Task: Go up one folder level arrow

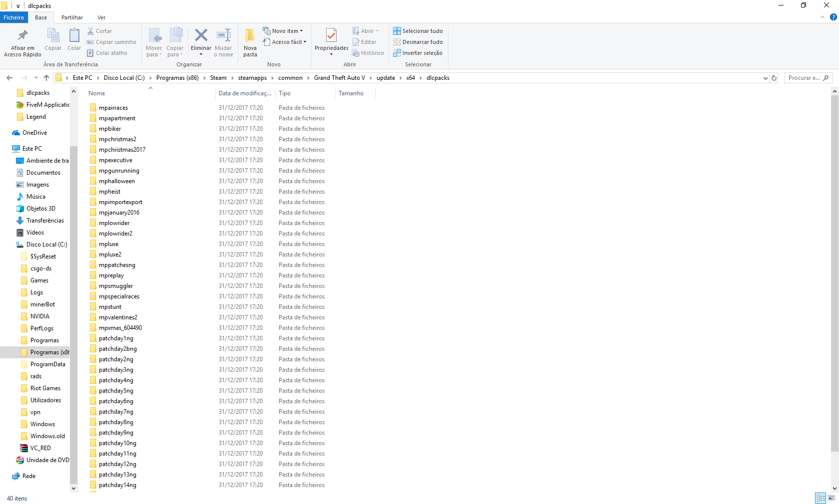Action: point(46,78)
